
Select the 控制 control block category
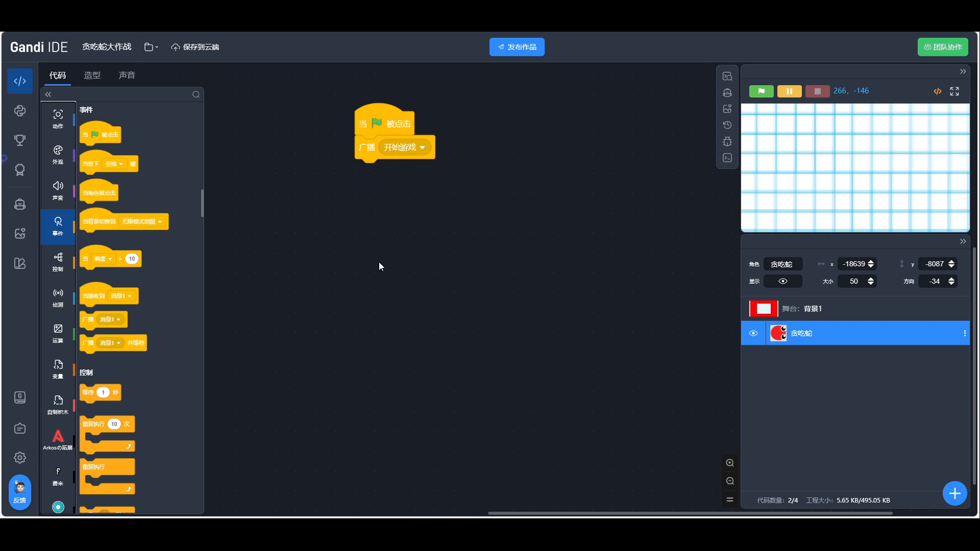(x=58, y=262)
